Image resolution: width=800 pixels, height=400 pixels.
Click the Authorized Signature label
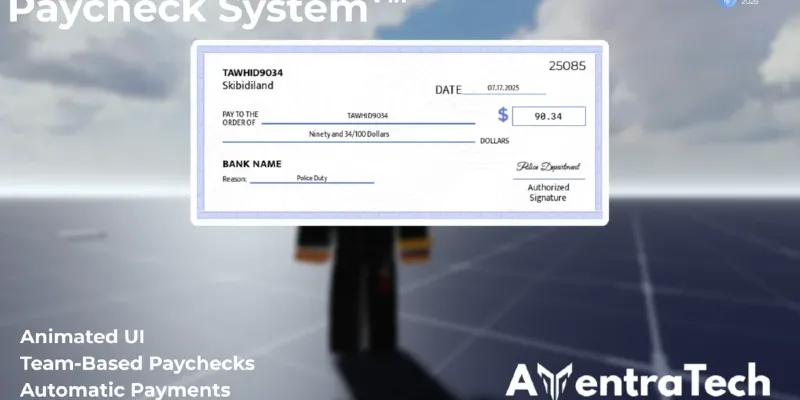548,192
